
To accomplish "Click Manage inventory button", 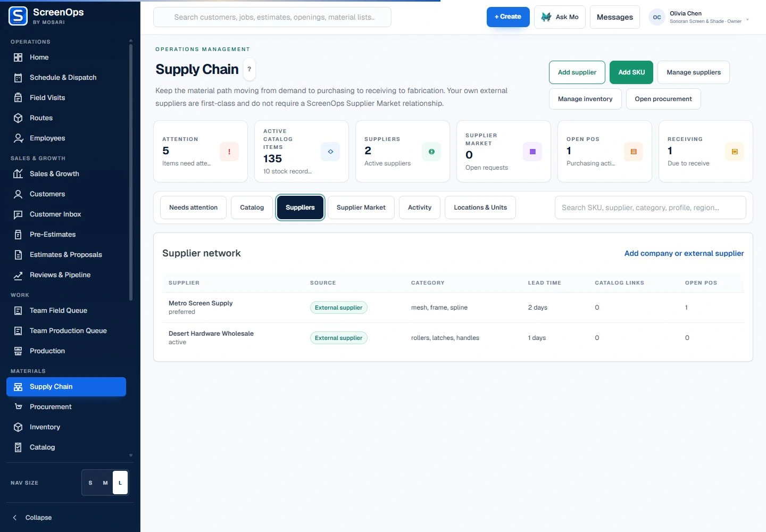I will pos(585,99).
